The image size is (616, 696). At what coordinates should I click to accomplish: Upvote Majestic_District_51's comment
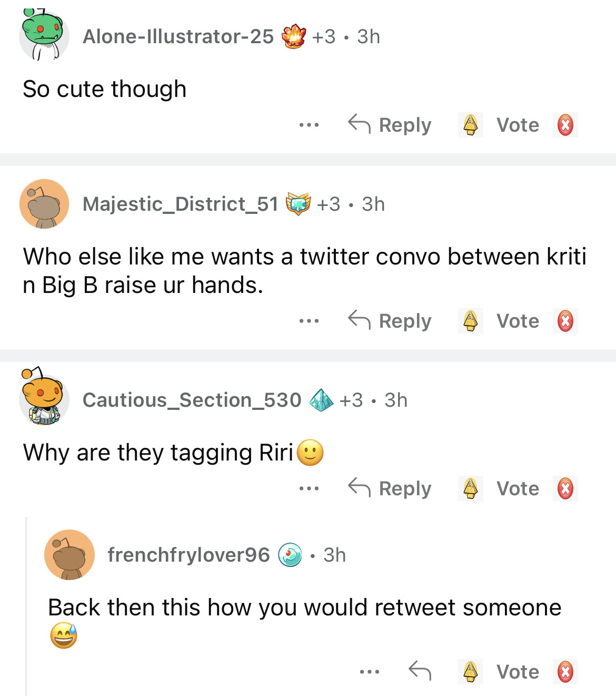coord(470,321)
